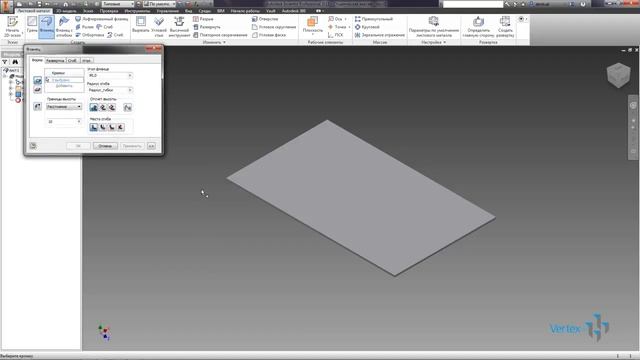The height and width of the screenshot is (360, 640).
Task: Select third bend position option
Action: (112, 127)
